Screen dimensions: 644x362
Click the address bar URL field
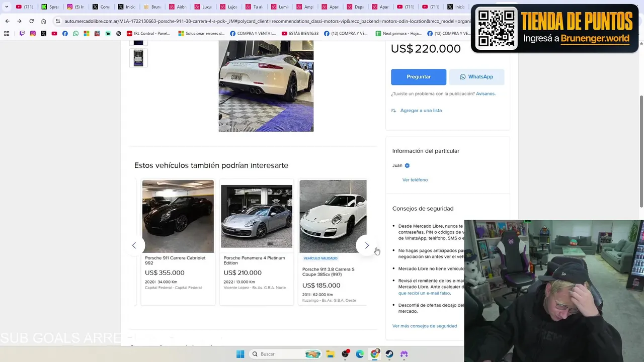(267, 21)
